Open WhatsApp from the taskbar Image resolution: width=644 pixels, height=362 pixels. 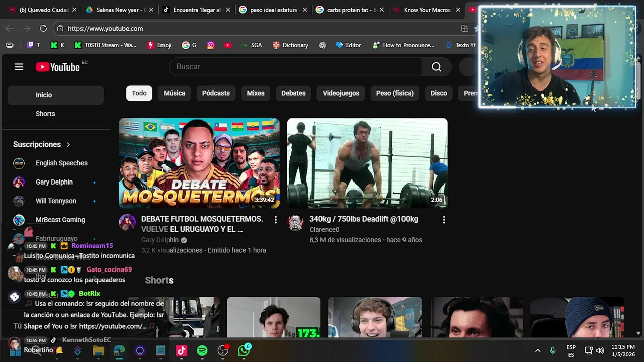pyautogui.click(x=244, y=350)
